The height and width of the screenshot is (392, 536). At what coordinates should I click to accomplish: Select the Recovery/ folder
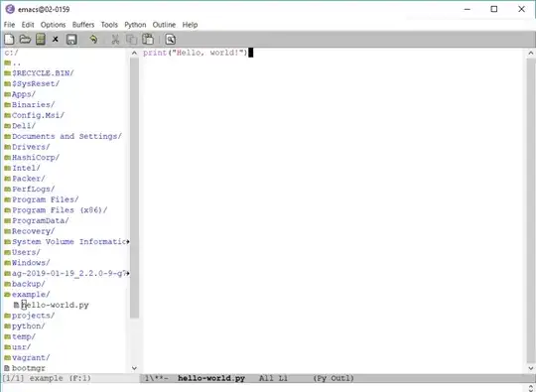click(x=30, y=231)
